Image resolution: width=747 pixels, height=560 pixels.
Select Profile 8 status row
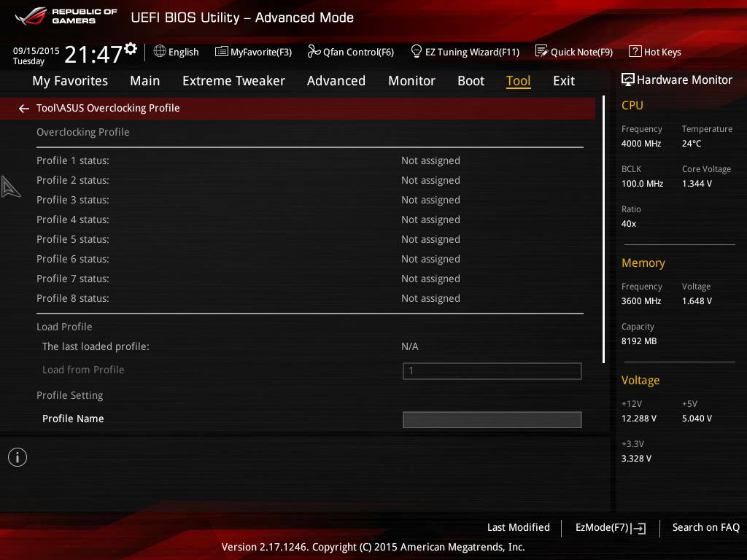(x=309, y=298)
